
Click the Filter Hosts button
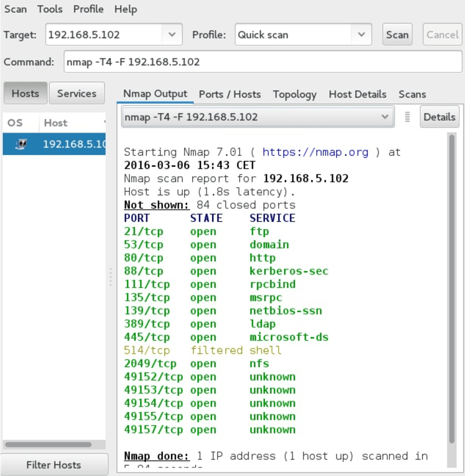(53, 465)
